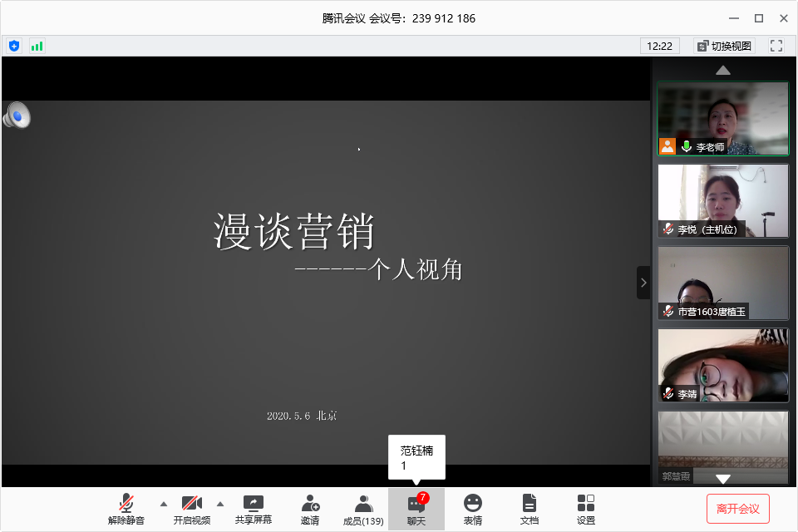
Task: Click the Leave Meeting (离开会议) button
Action: (x=737, y=508)
